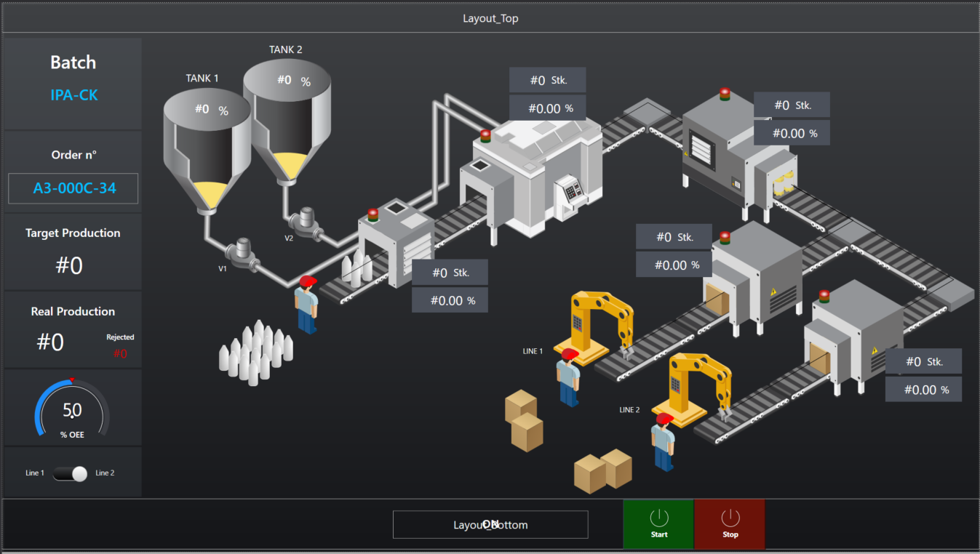
Task: Click the alarm beacon on the oven machine
Action: point(725,94)
